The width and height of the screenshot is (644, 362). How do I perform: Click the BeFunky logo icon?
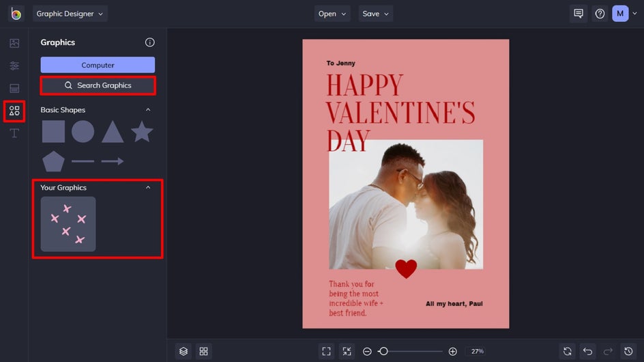pos(16,14)
